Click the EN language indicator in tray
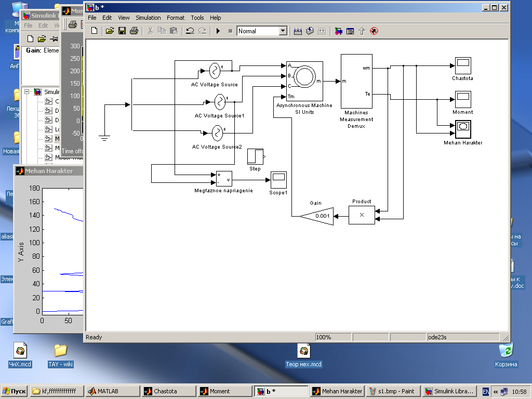The width and height of the screenshot is (532, 399). pos(486,392)
